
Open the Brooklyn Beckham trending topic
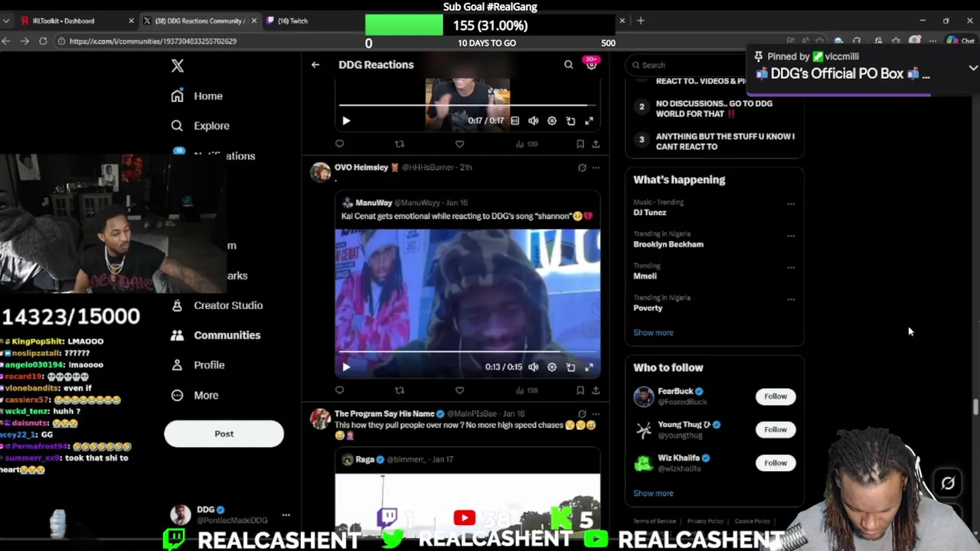(668, 244)
